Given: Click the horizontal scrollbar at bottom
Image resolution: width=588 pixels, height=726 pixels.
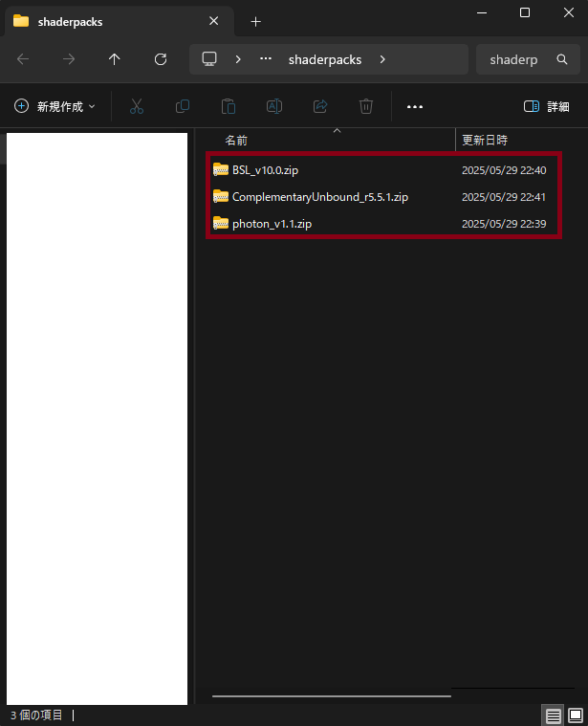Looking at the screenshot, I should coord(330,696).
